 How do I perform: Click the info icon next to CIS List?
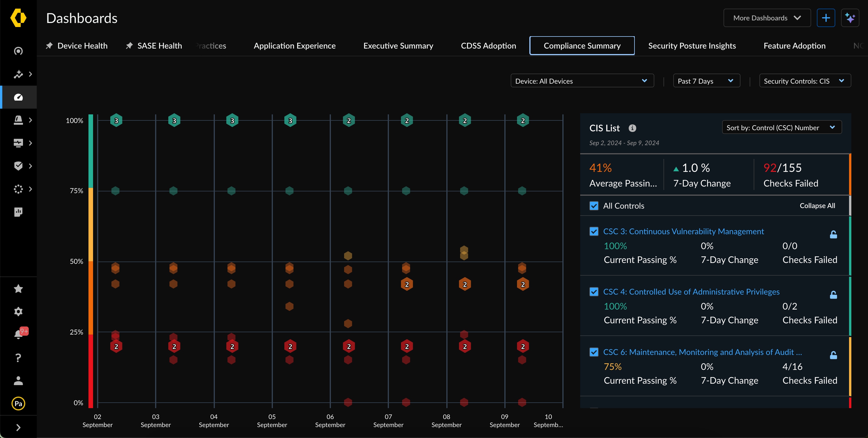coord(632,128)
